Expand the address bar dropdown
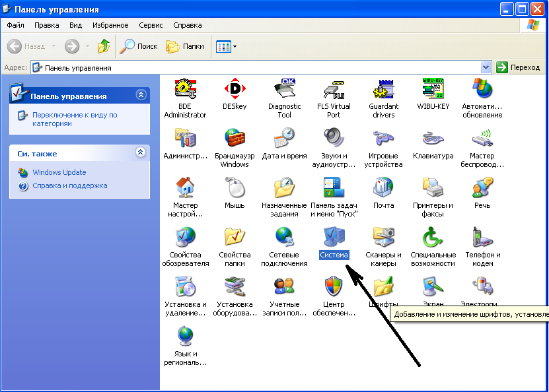Viewport: 549px width, 392px height. coord(486,67)
